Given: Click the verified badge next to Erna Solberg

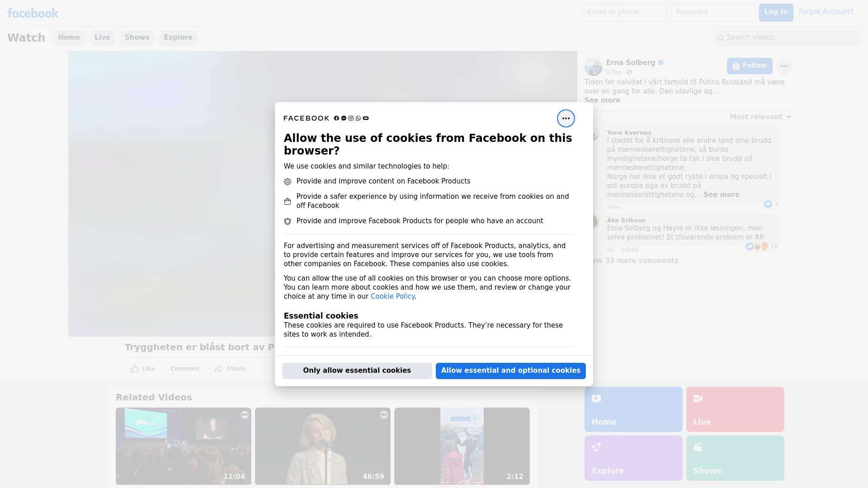Looking at the screenshot, I should (x=661, y=63).
